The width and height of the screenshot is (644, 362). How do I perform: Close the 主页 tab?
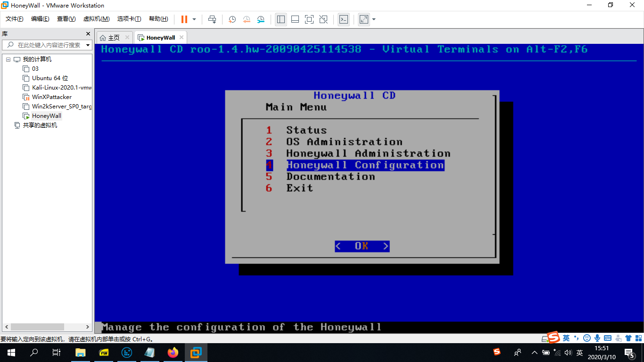(x=127, y=38)
